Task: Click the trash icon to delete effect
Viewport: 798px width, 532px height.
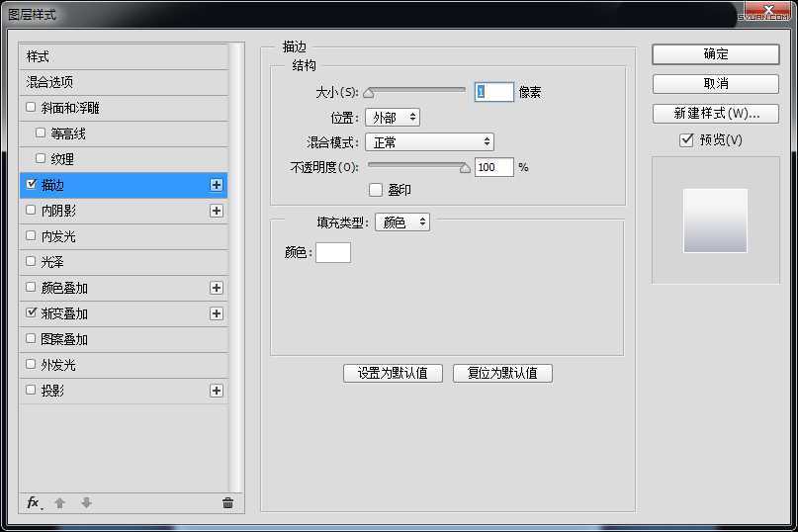Action: pos(227,502)
